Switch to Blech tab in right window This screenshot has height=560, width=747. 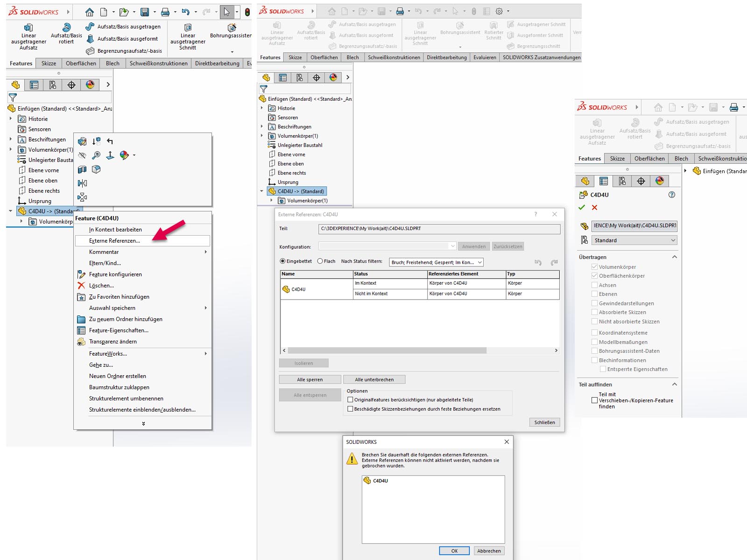[x=681, y=159]
